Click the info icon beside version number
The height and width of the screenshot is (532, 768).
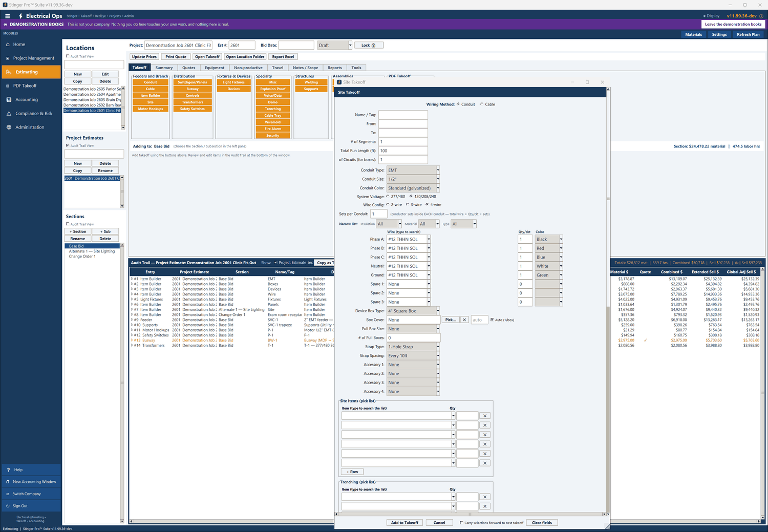[x=761, y=16]
